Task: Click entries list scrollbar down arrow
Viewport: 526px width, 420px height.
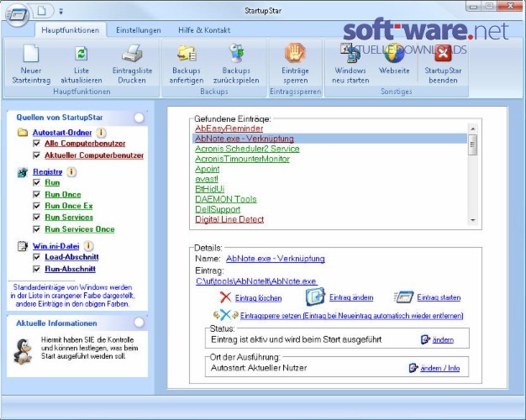Action: 473,220
